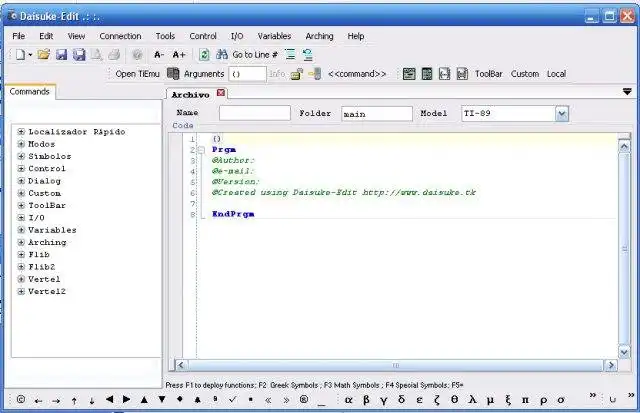This screenshot has width=640, height=413.
Task: Click inside the Arguments input field
Action: 247,74
